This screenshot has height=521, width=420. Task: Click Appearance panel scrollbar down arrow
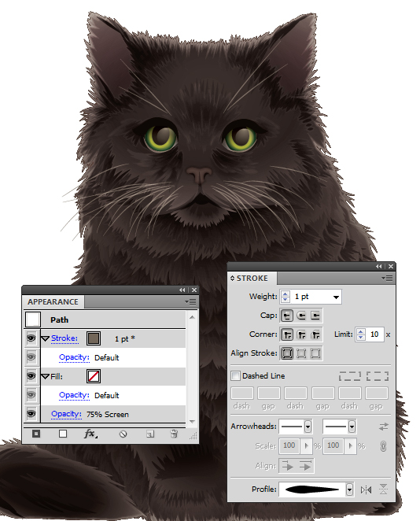coord(192,421)
